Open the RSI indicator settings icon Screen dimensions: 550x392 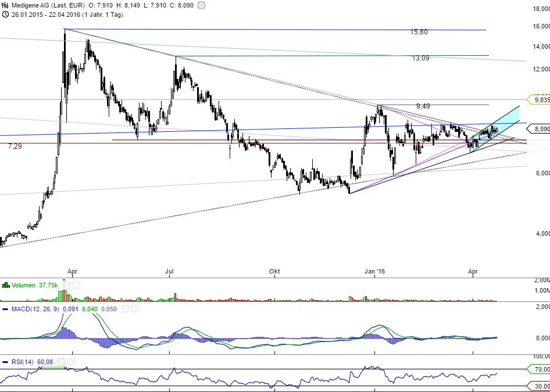[x=62, y=361]
